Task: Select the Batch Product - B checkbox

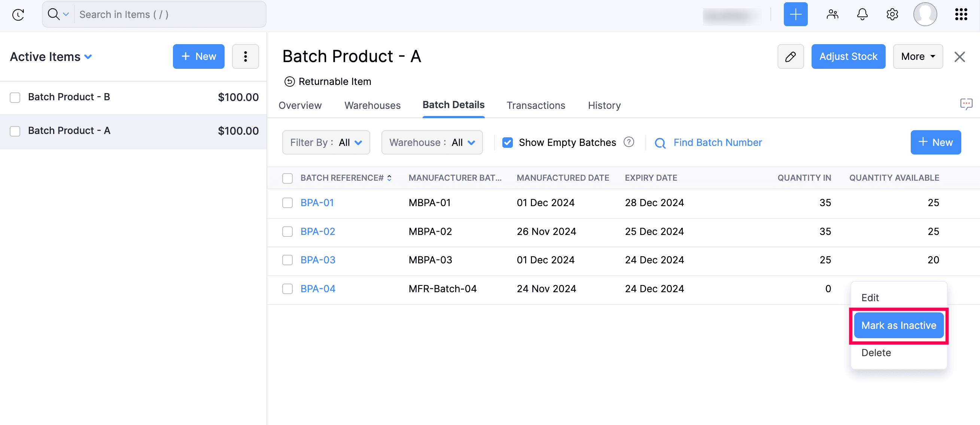Action: pos(15,97)
